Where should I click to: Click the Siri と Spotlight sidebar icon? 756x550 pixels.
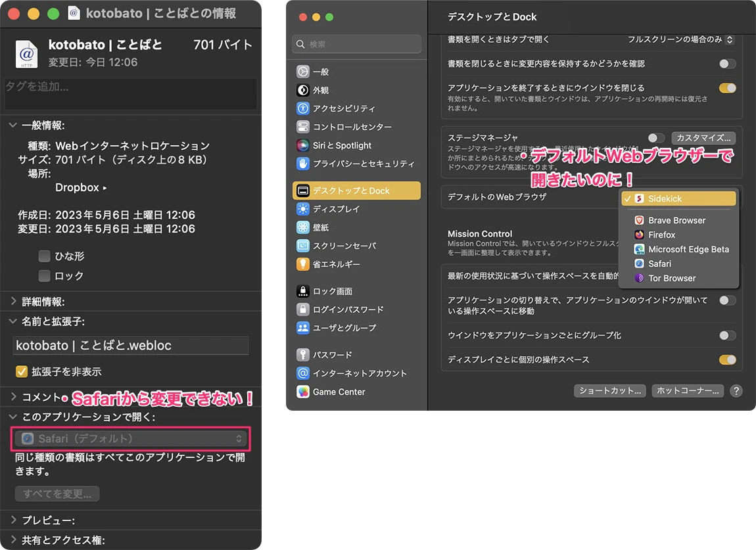[302, 145]
